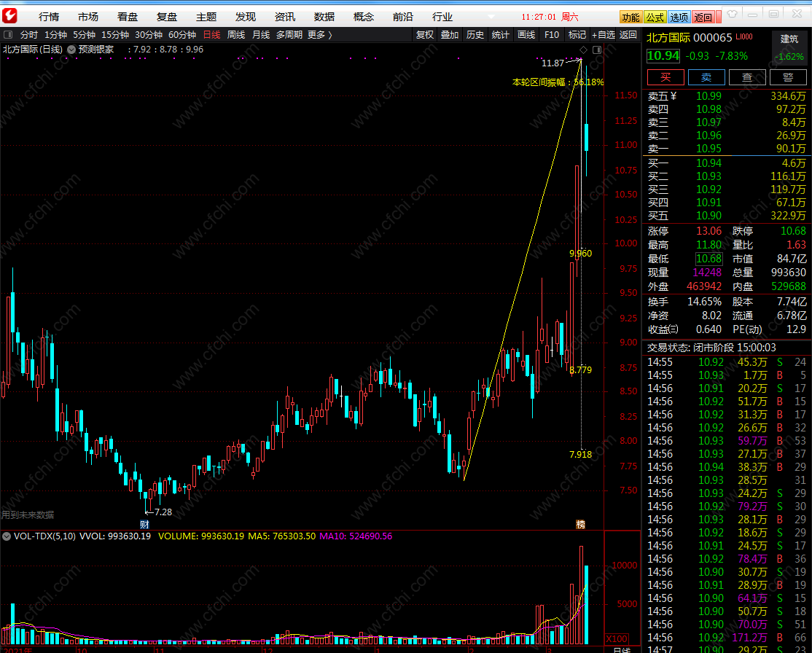Click the 榜 marker on the chart
This screenshot has height=653, width=812.
tap(580, 524)
